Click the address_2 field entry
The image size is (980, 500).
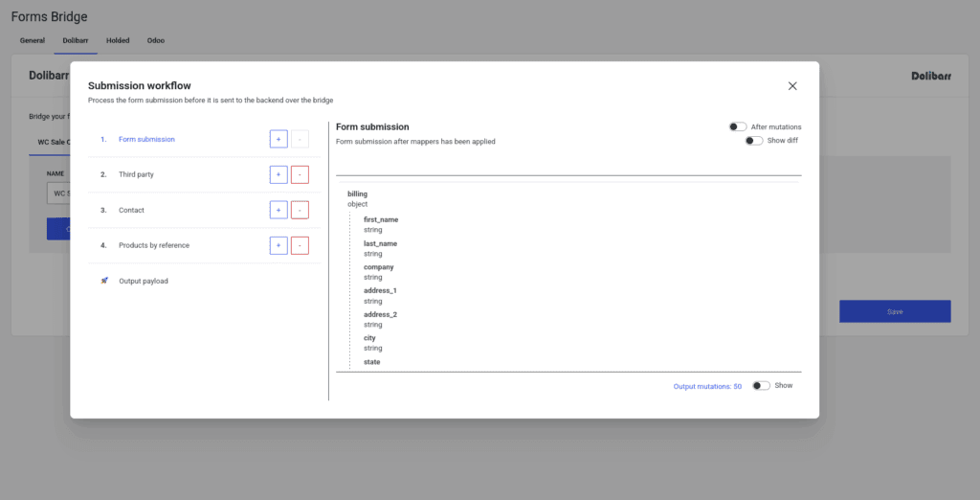coord(380,319)
